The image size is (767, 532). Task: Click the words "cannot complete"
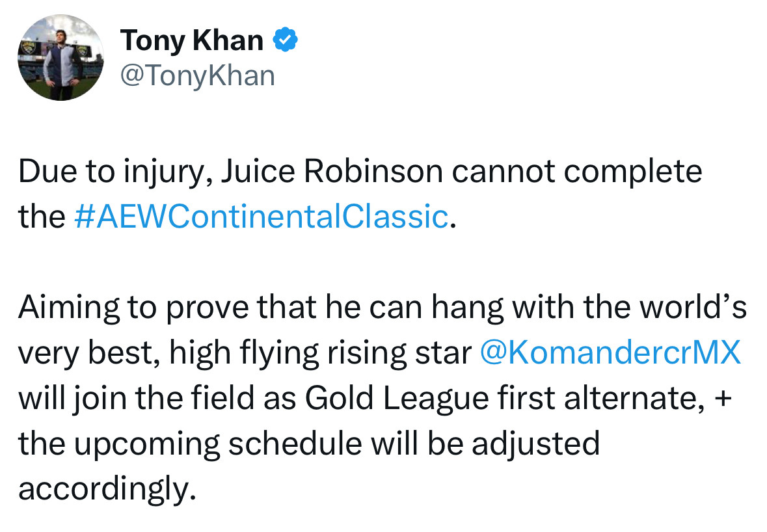577,172
